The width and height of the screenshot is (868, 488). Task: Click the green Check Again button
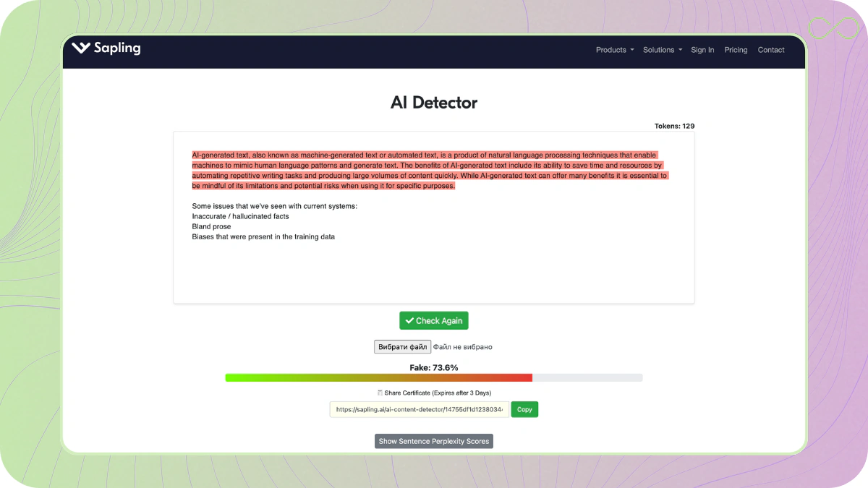434,321
